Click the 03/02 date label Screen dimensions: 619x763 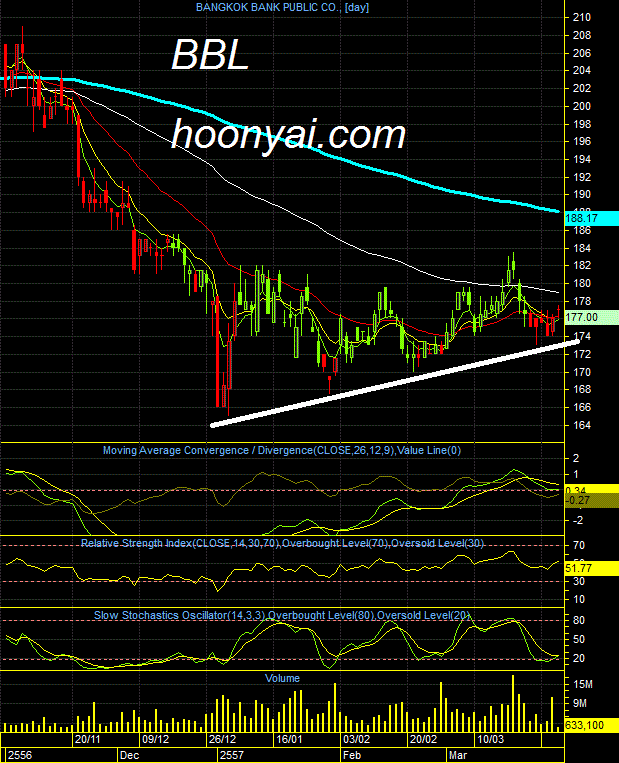coord(356,740)
